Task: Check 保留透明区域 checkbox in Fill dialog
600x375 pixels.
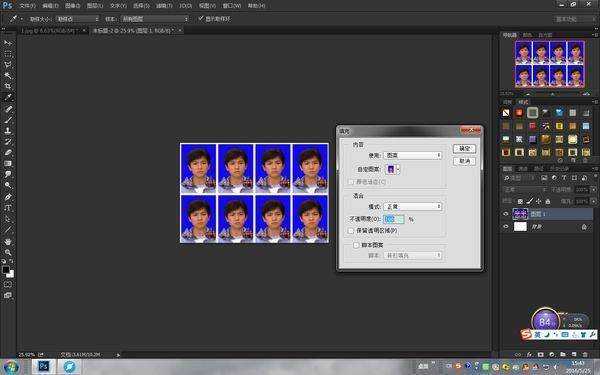Action: [x=351, y=231]
